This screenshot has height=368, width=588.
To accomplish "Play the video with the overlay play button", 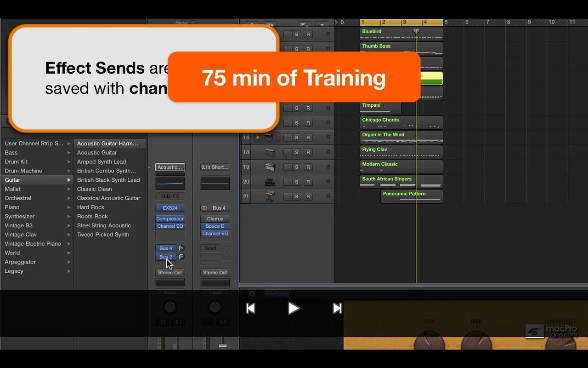I will pyautogui.click(x=294, y=308).
